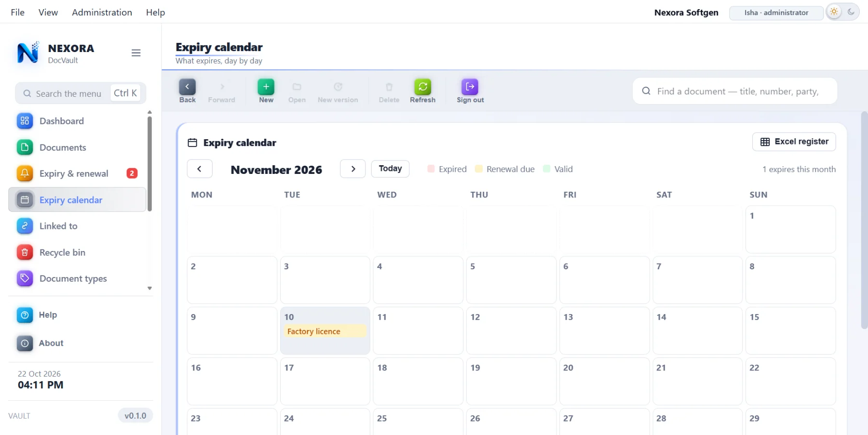Click the Valid legend swatch

click(x=546, y=169)
